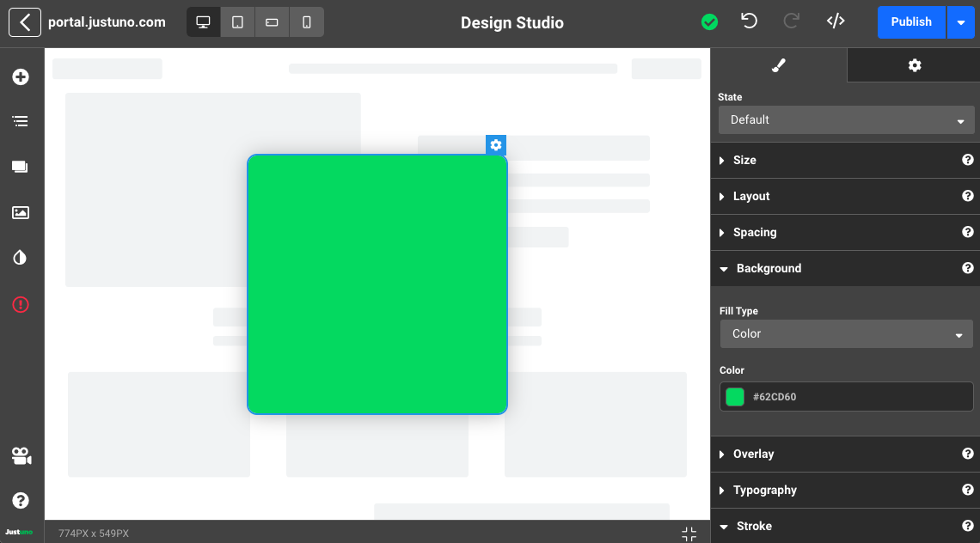Switch to desktop device preview
980x543 pixels.
204,22
